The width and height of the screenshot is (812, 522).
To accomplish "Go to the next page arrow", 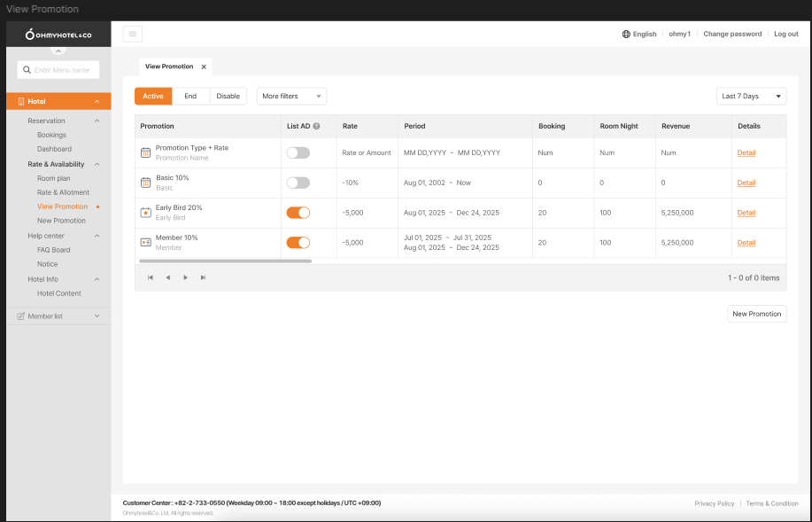I will click(x=185, y=277).
